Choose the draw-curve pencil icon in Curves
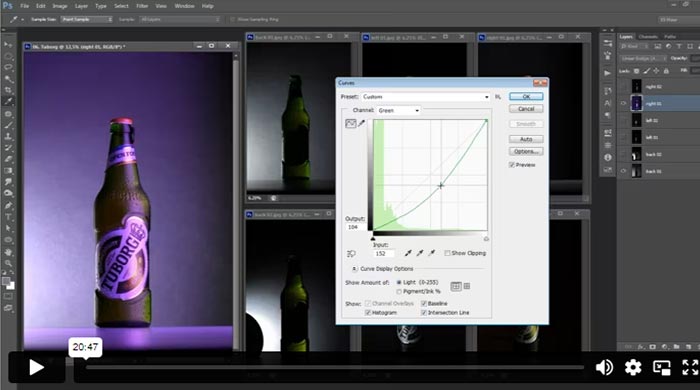The width and height of the screenshot is (700, 390). pos(362,124)
